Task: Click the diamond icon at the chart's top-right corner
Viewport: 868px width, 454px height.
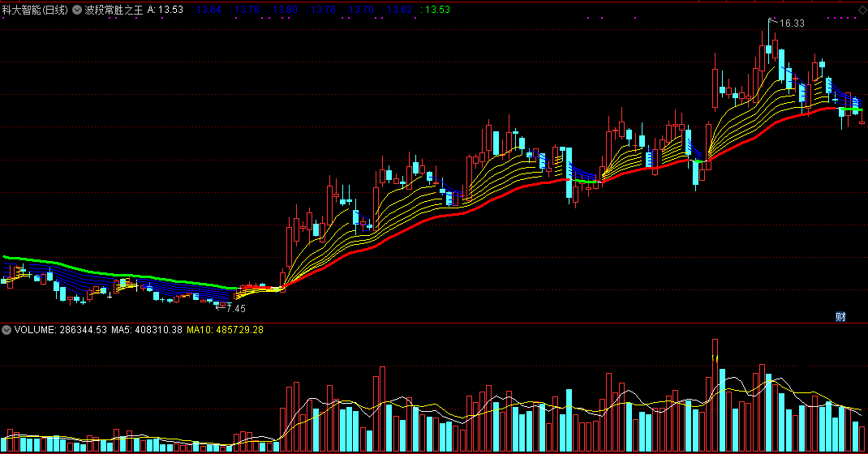Action: [x=862, y=10]
